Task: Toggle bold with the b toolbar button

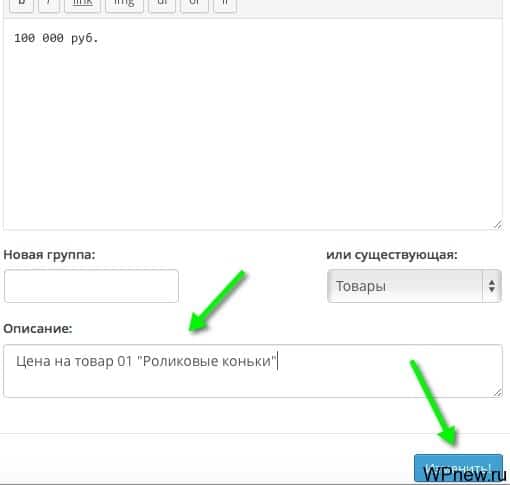Action: (x=21, y=5)
